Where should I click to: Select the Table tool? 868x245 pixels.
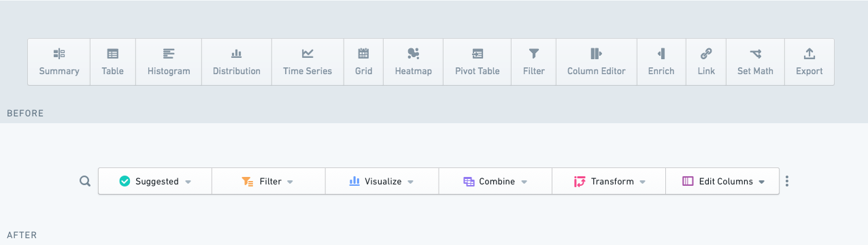[113, 62]
